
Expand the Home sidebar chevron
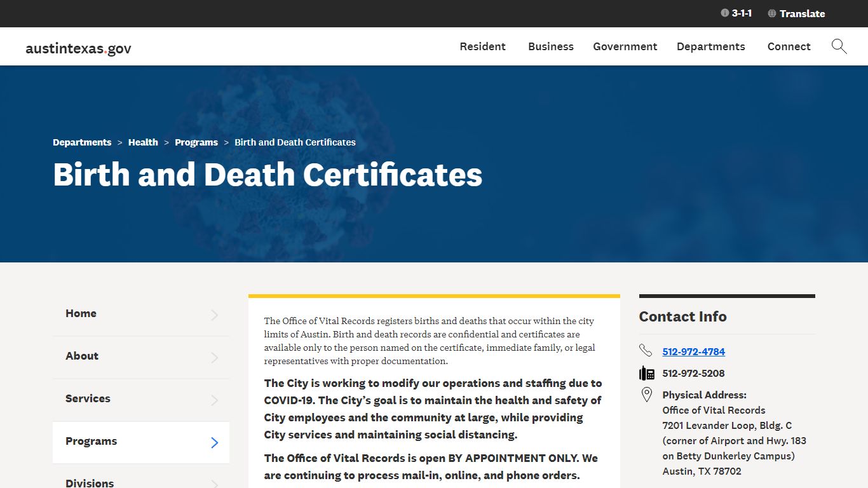(x=214, y=315)
